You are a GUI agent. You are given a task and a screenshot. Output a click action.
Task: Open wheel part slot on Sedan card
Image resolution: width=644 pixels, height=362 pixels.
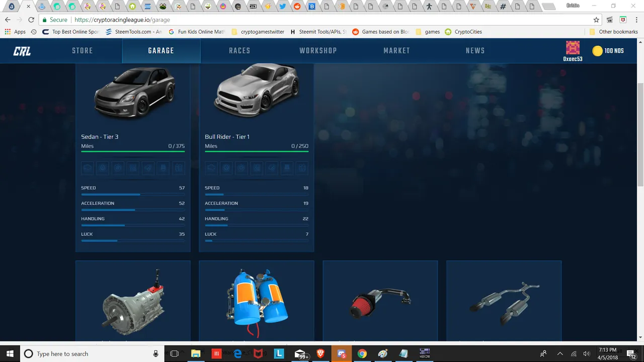coord(103,168)
